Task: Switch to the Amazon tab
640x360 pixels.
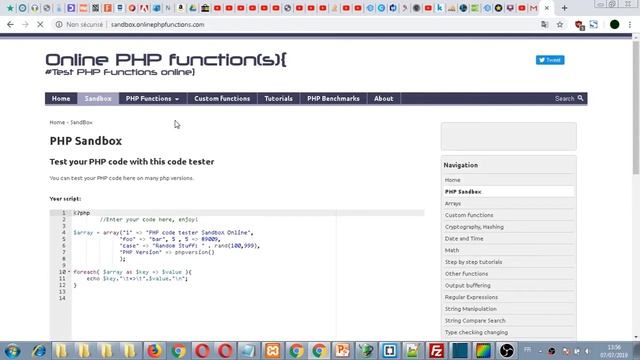Action: coord(181,8)
